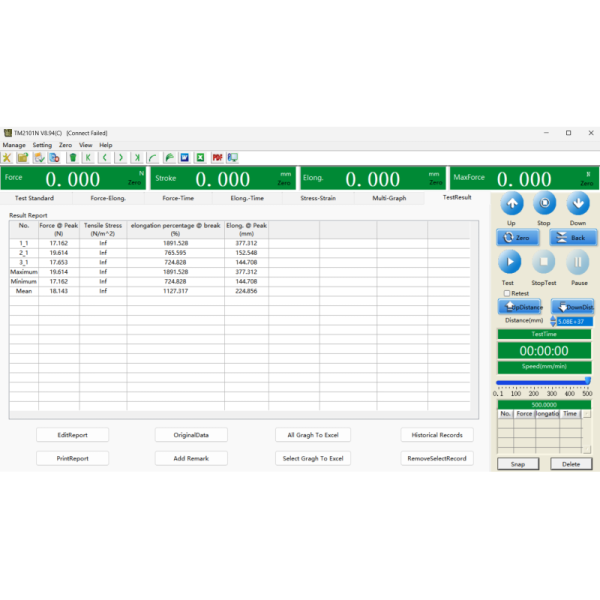Screen dimensions: 600x600
Task: Click the Snap button
Action: [518, 464]
